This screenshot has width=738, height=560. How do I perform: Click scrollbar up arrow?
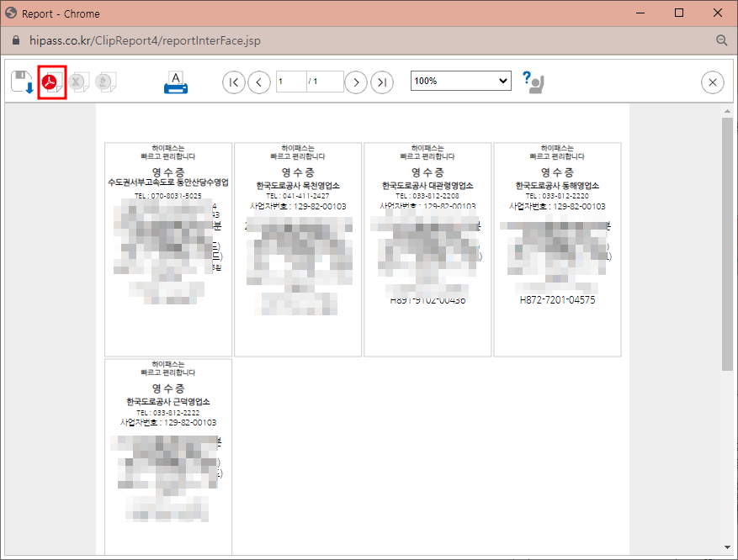[x=727, y=112]
